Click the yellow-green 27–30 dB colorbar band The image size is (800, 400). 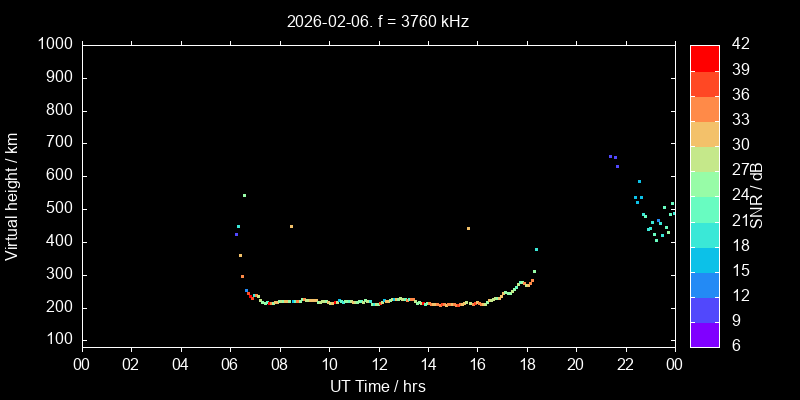point(705,158)
